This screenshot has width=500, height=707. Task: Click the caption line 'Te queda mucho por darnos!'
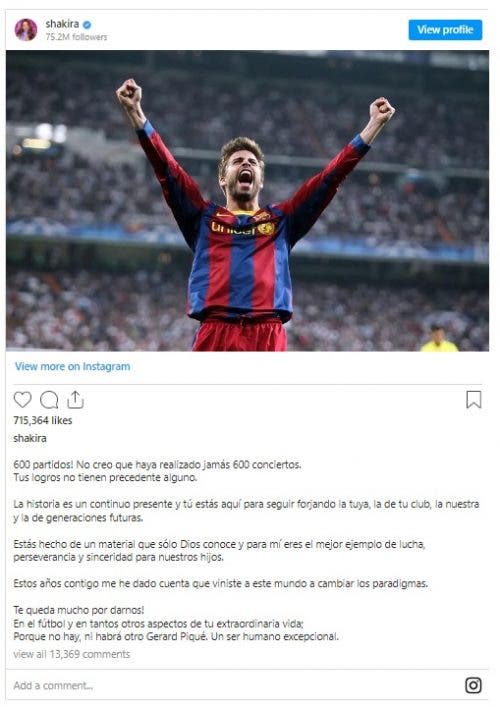(79, 610)
